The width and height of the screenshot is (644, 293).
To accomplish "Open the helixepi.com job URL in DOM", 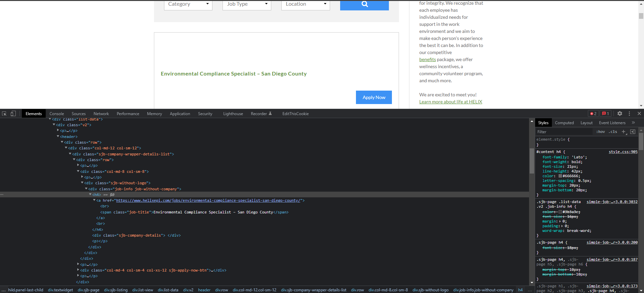I will click(x=208, y=200).
